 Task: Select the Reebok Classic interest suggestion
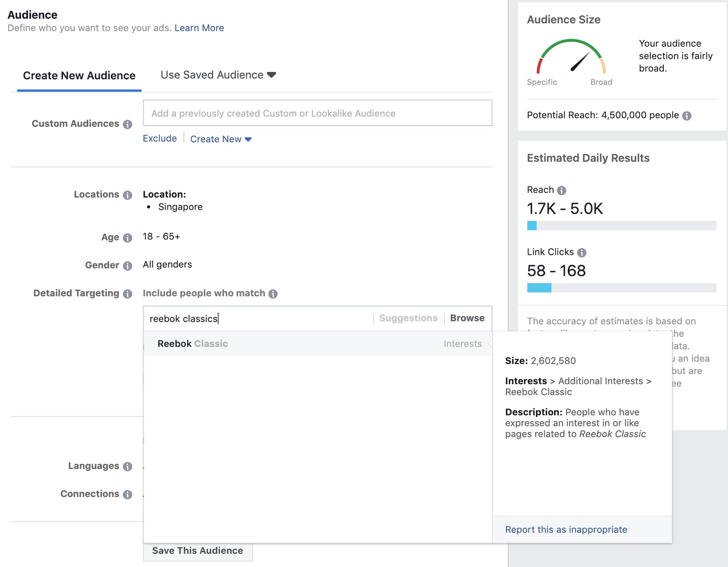point(192,344)
